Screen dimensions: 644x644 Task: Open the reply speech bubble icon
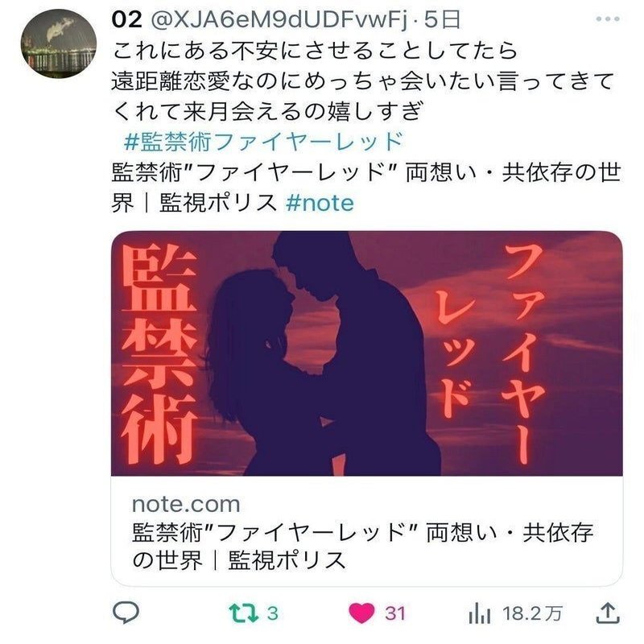pyautogui.click(x=126, y=613)
